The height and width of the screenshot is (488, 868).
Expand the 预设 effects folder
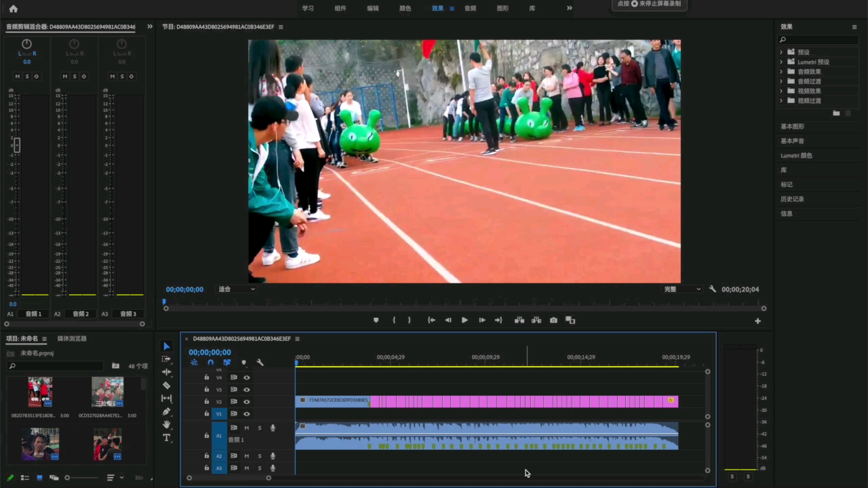coord(781,52)
